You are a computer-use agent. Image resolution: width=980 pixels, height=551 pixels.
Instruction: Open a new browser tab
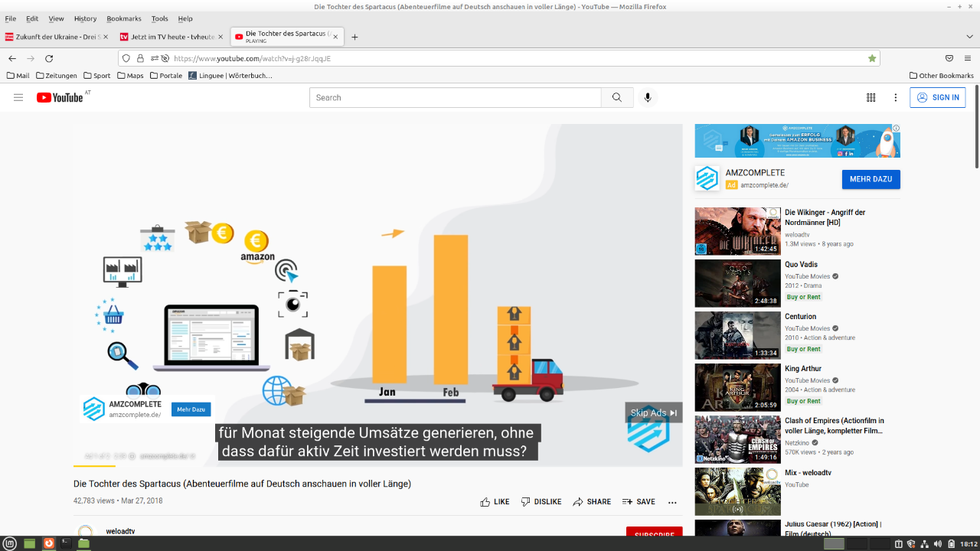coord(354,37)
